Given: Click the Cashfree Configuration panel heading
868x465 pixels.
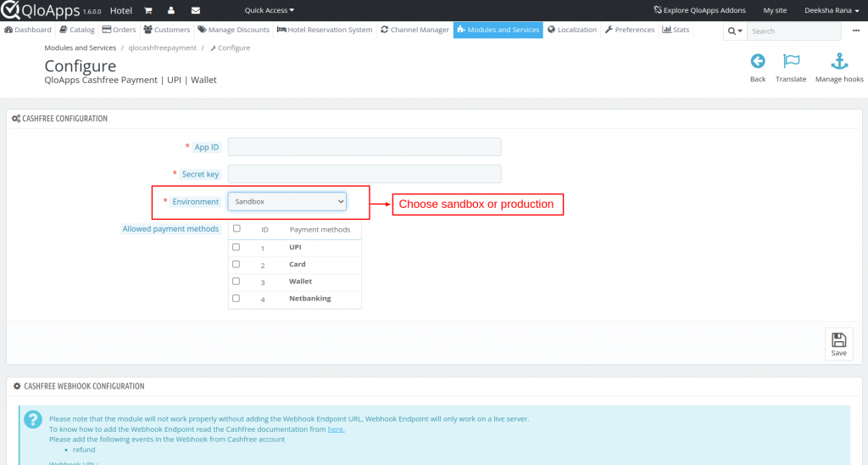Looking at the screenshot, I should pyautogui.click(x=64, y=119).
